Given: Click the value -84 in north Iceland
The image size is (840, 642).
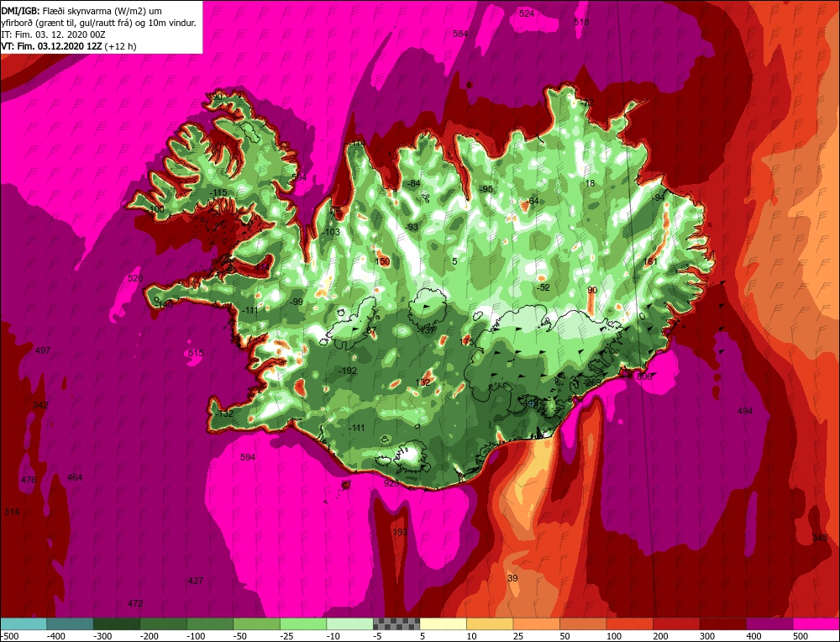Looking at the screenshot, I should (x=413, y=183).
